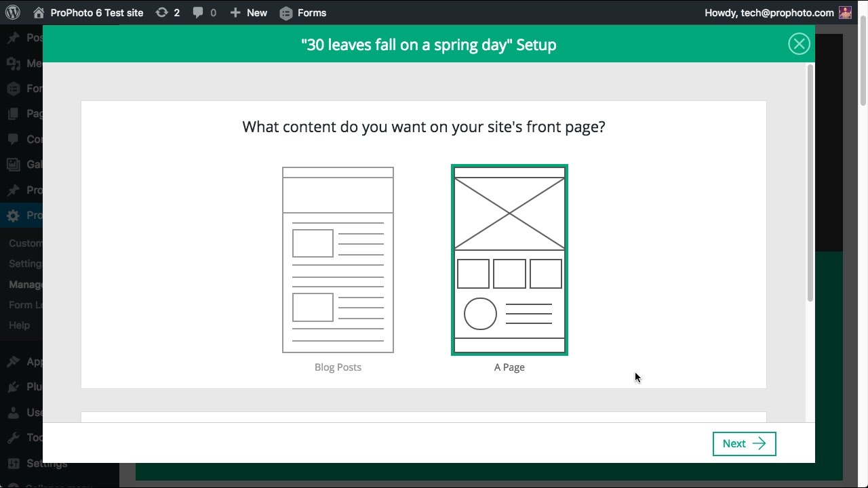The height and width of the screenshot is (488, 868).
Task: Open the Appearance sidebar icon
Action: click(13, 361)
